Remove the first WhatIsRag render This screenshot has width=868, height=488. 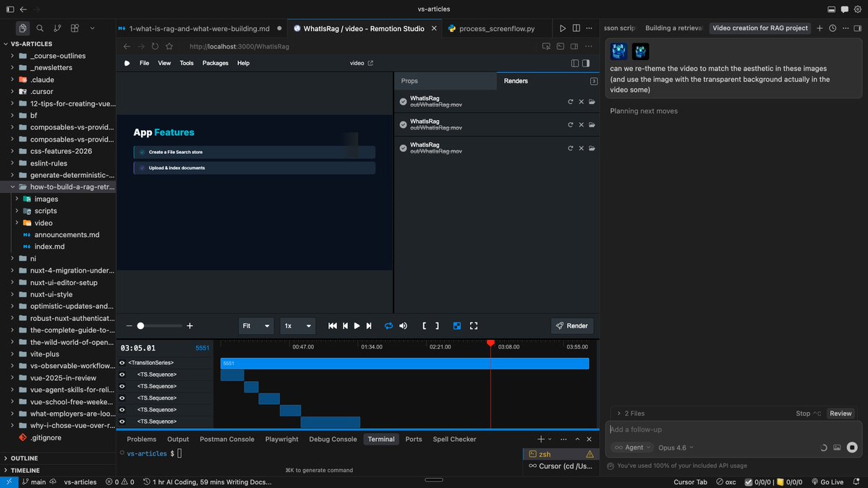click(581, 102)
